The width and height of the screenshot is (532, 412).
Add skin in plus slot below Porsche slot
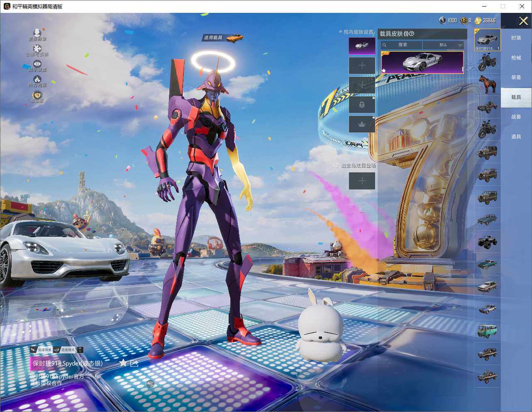pos(362,66)
